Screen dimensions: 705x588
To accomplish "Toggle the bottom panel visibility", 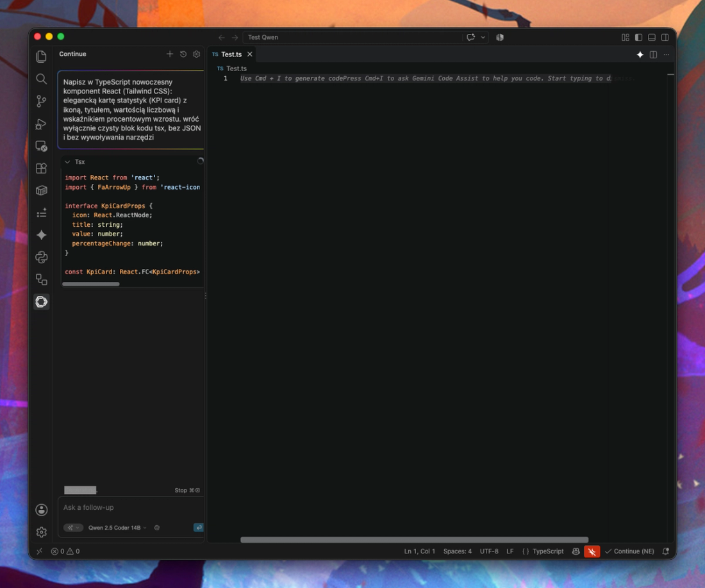I will point(652,37).
